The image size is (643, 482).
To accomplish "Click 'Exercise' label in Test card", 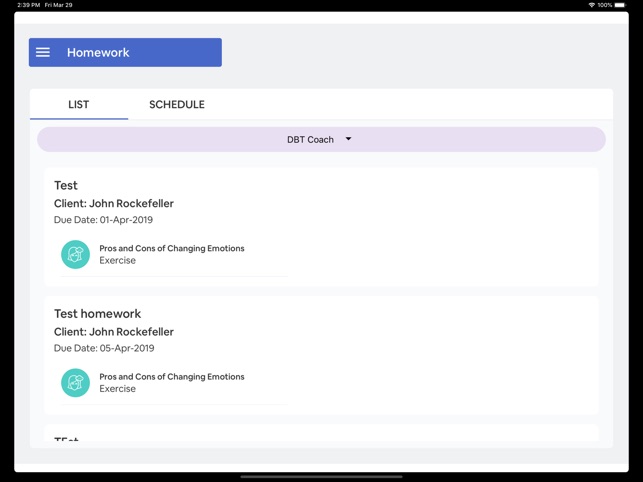I will (x=117, y=260).
